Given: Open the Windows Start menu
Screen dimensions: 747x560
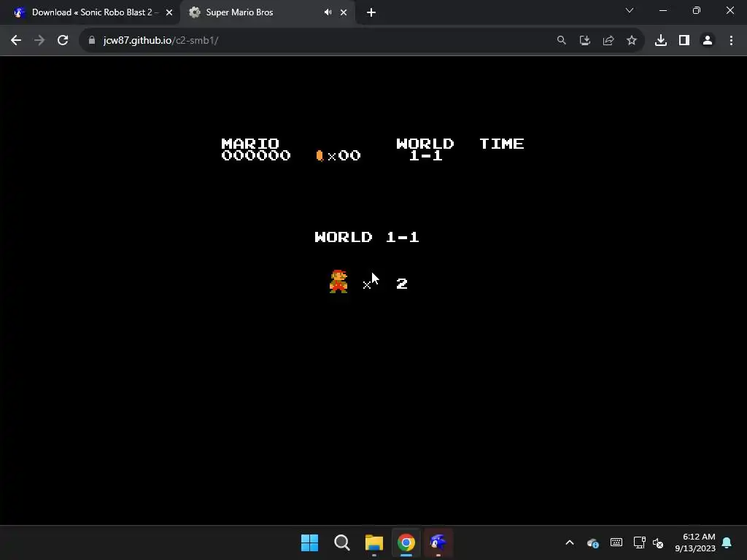Looking at the screenshot, I should 309,542.
